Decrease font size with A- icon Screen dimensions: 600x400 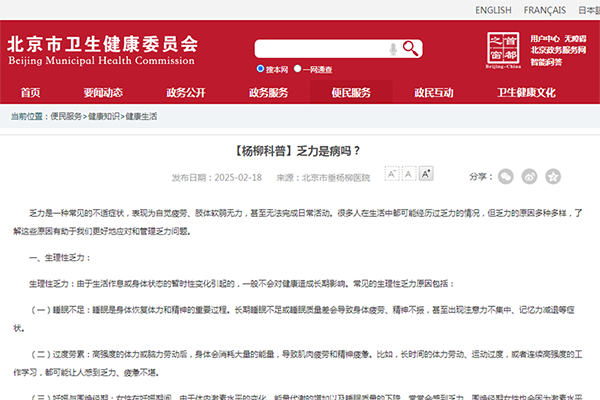[392, 175]
